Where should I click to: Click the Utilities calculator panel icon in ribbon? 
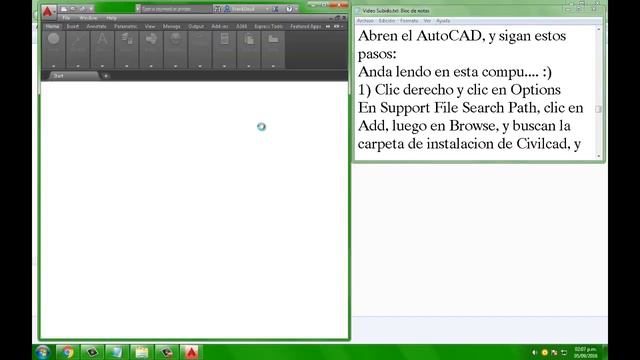pos(224,39)
